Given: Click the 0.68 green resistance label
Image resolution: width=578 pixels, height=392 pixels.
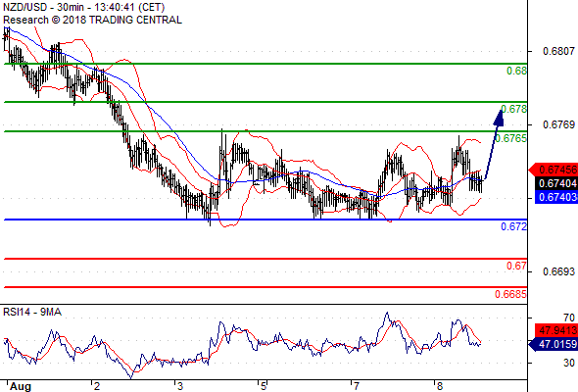Looking at the screenshot, I should pyautogui.click(x=517, y=71).
